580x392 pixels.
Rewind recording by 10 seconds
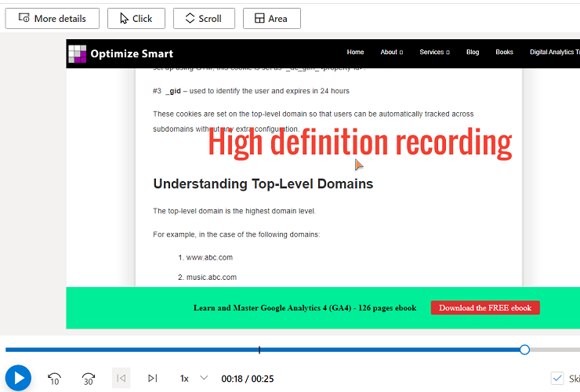(54, 379)
